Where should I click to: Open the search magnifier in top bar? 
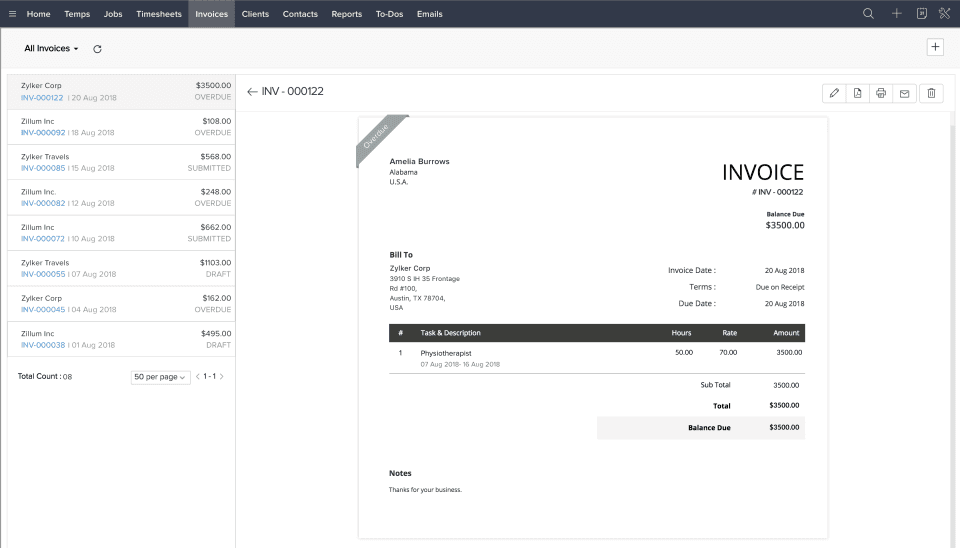pos(868,13)
